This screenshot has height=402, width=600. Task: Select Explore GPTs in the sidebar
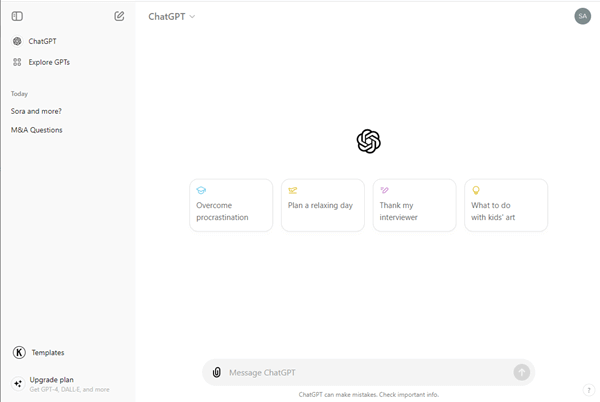[49, 62]
